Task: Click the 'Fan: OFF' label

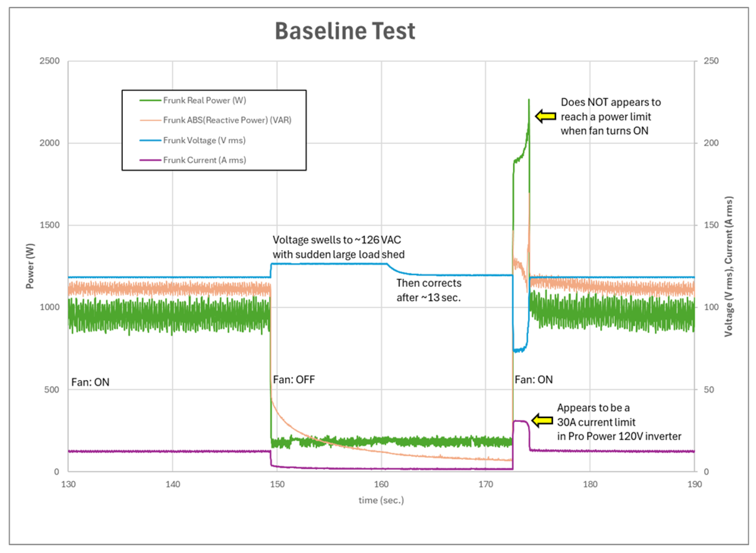Action: click(x=294, y=380)
